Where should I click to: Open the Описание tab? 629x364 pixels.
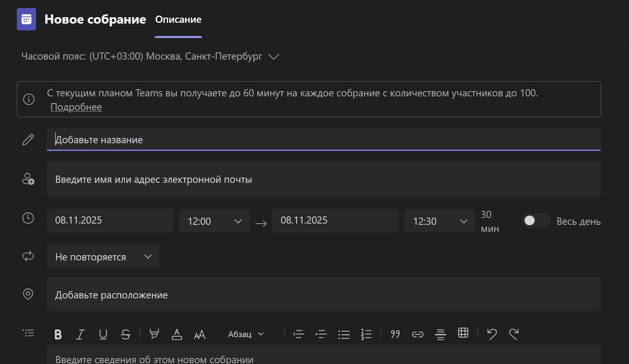point(178,20)
